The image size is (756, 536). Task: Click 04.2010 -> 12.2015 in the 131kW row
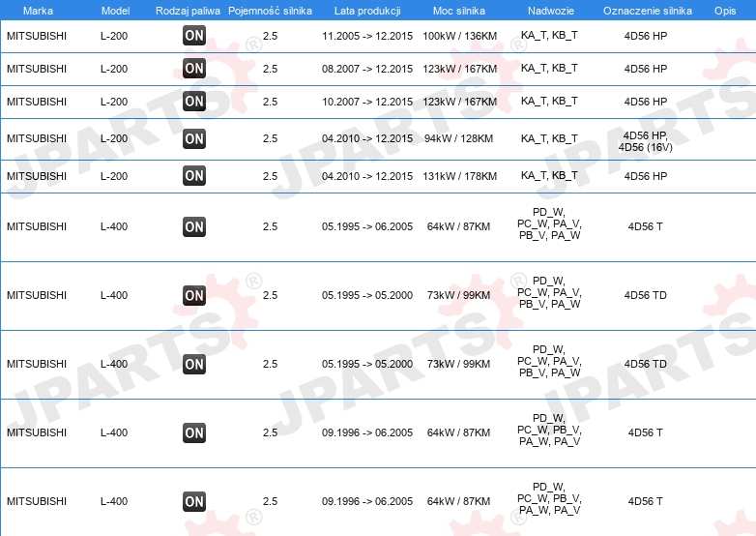(x=367, y=176)
